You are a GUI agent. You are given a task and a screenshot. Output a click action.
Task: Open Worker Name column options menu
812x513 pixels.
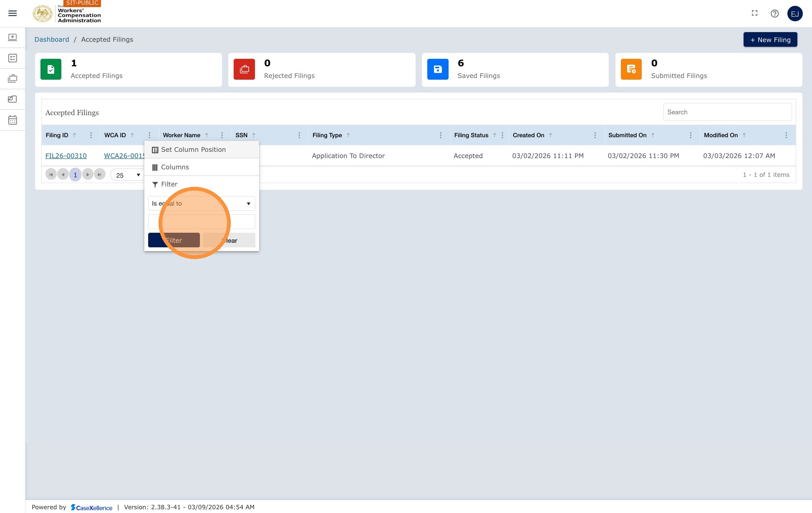tap(222, 135)
